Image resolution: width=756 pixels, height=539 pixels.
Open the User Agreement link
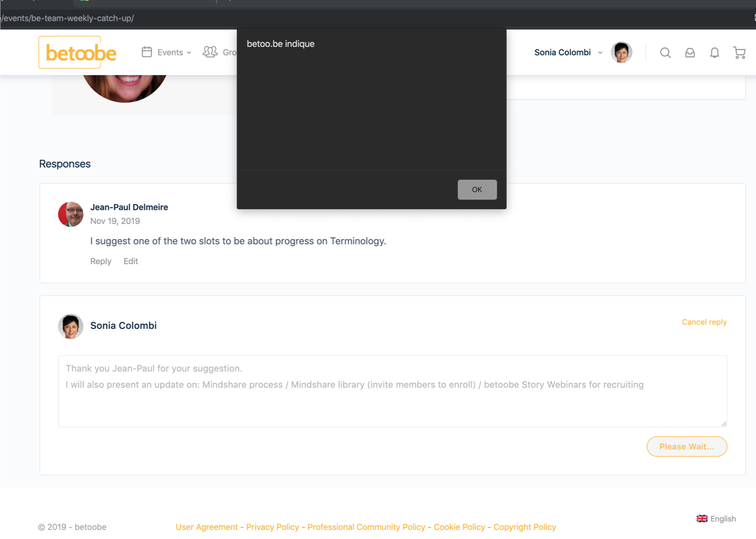pyautogui.click(x=207, y=527)
